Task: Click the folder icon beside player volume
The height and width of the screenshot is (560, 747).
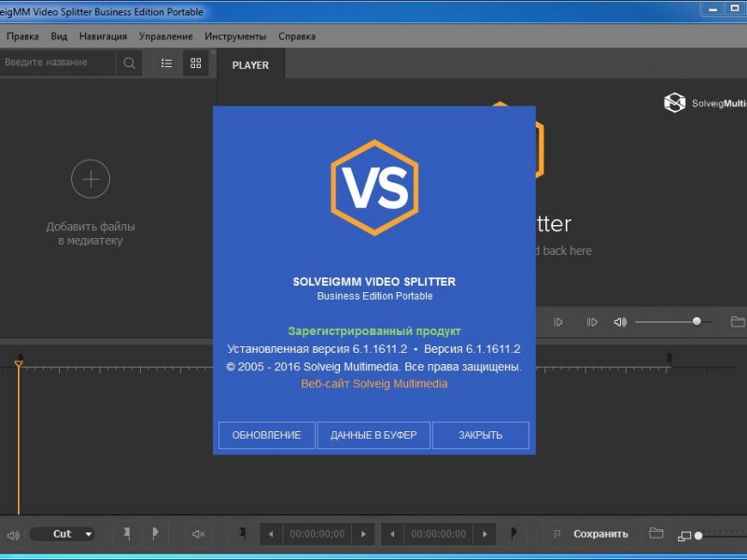Action: 738,322
